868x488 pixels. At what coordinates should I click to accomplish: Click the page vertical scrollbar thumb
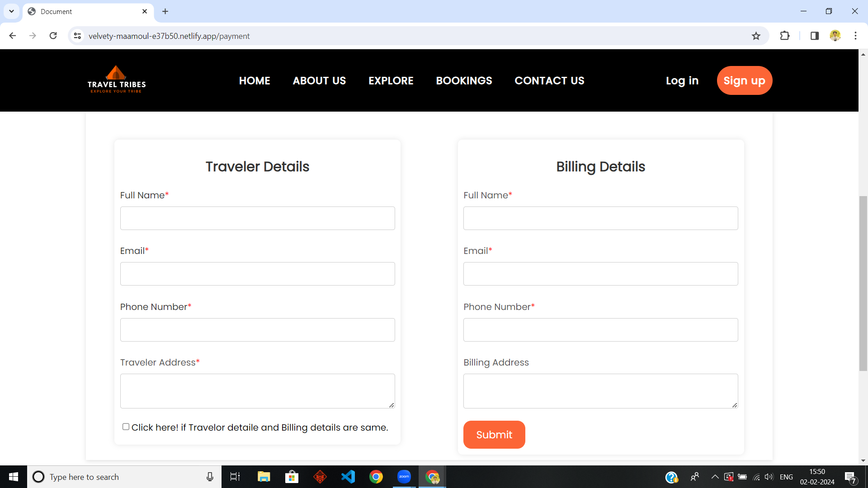(863, 283)
